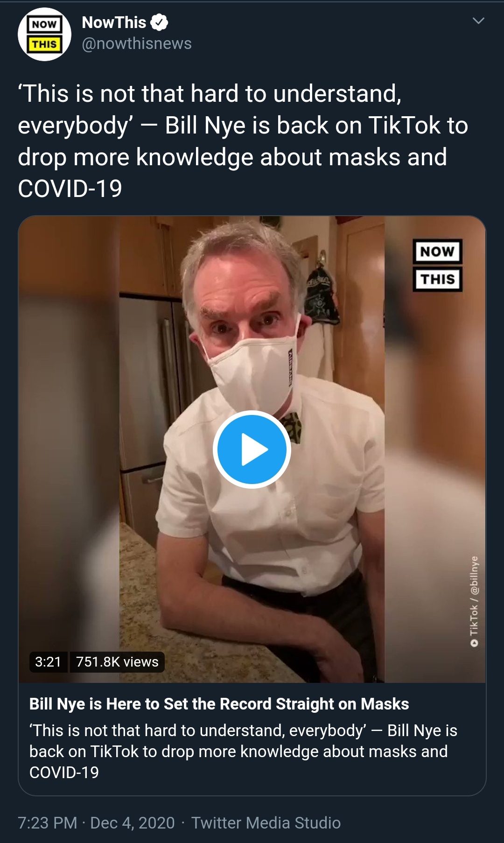The height and width of the screenshot is (843, 504).
Task: Open the @nowthisnews handle
Action: click(137, 43)
